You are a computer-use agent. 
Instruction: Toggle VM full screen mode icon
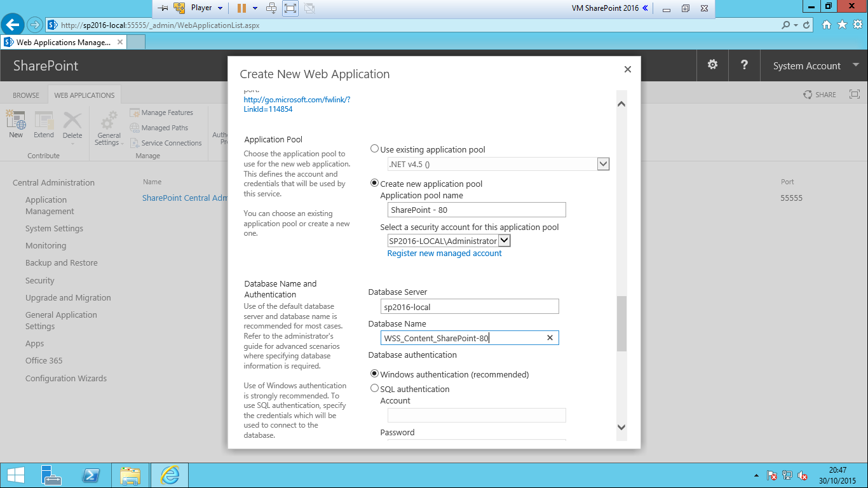290,8
